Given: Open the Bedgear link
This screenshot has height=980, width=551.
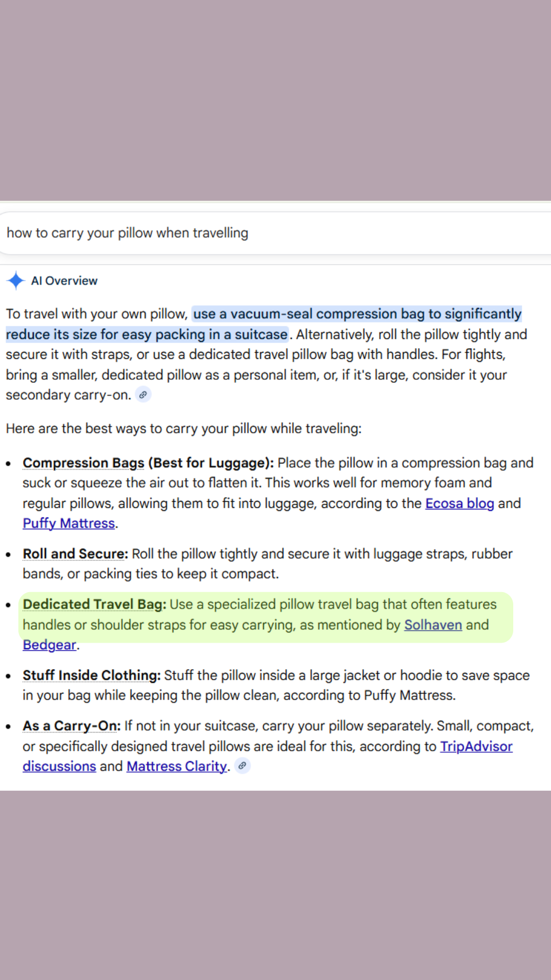Looking at the screenshot, I should (x=49, y=645).
